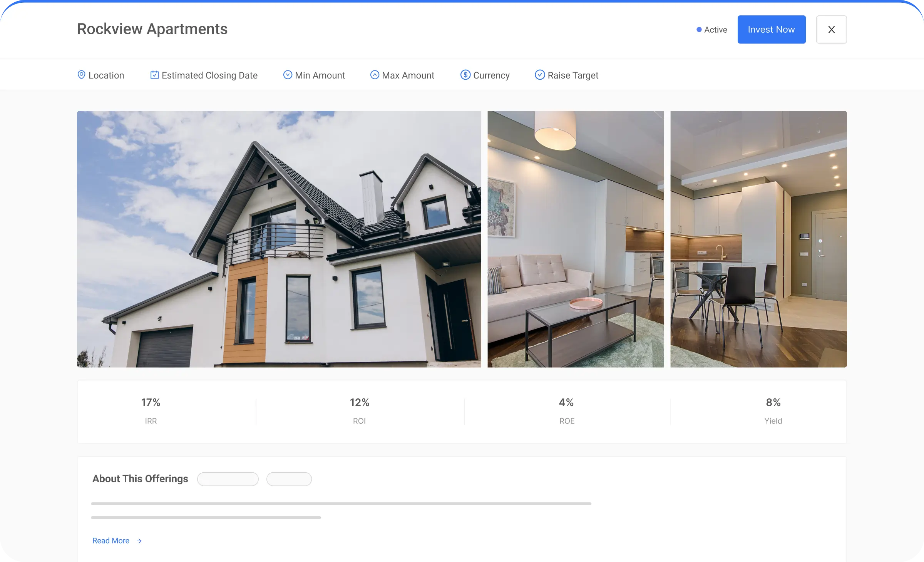The width and height of the screenshot is (924, 562).
Task: Click the first empty pill tag
Action: 228,479
